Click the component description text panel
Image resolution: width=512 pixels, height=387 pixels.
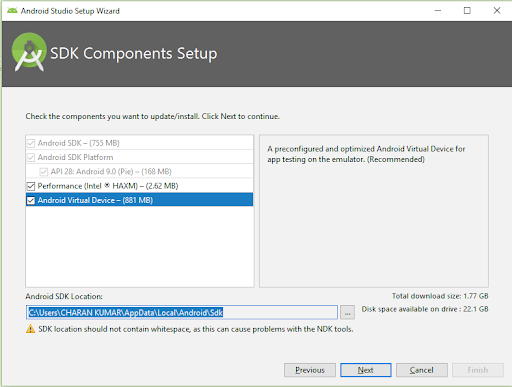click(x=374, y=211)
